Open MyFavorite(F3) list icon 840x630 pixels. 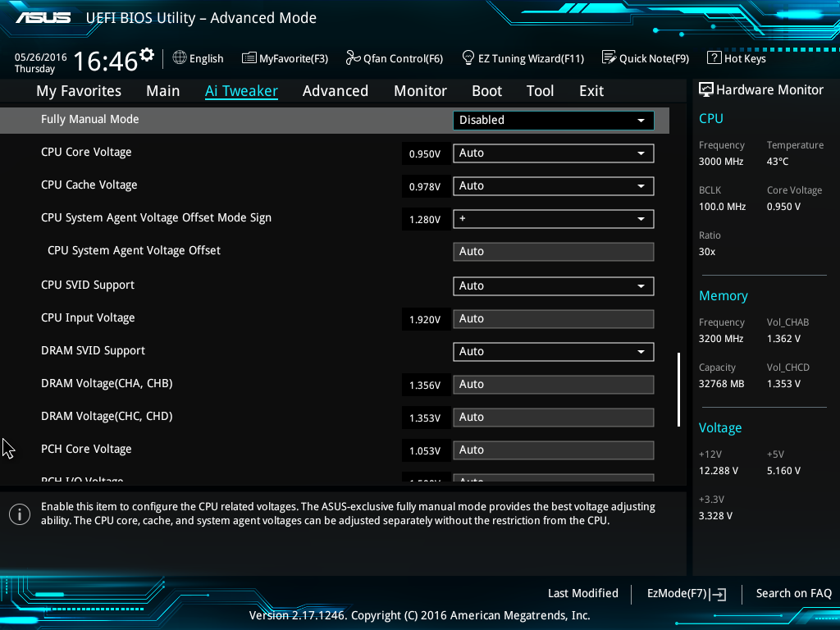click(x=249, y=58)
